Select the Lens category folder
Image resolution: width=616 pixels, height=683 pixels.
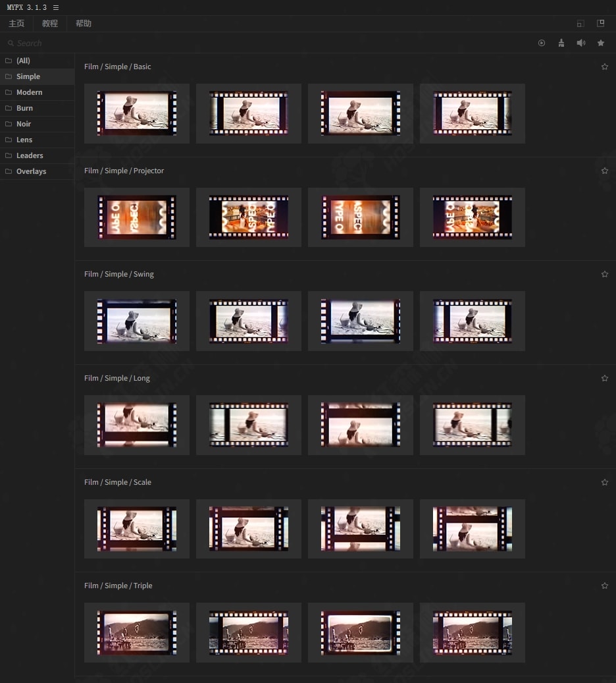[38, 140]
